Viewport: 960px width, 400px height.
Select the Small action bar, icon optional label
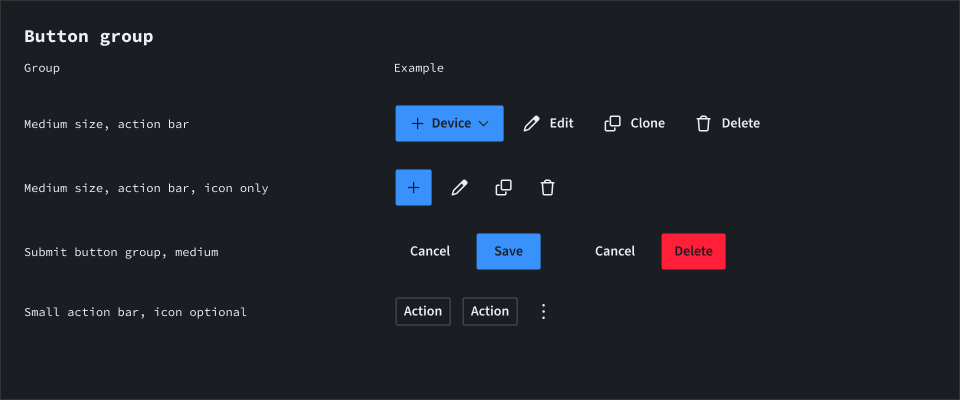coord(135,313)
